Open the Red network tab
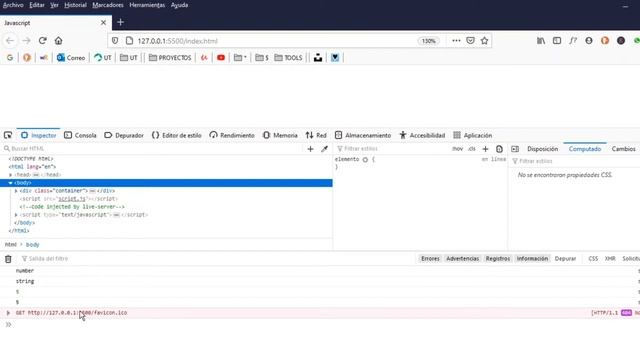 (x=316, y=135)
